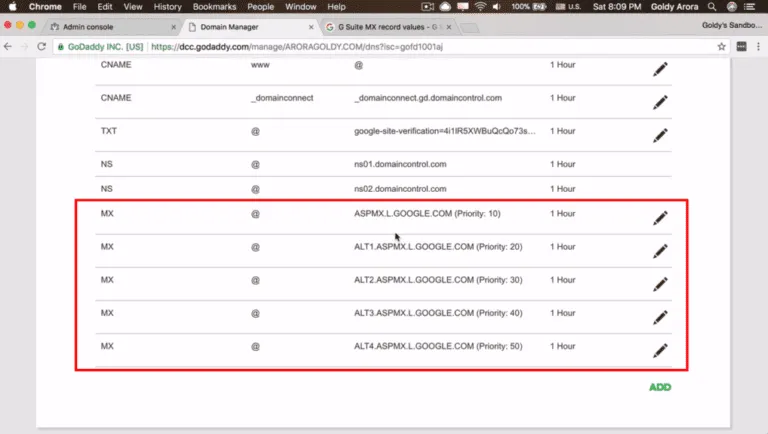Edit the ASPMX.L.GOOGLE.COM MX record
The width and height of the screenshot is (768, 434).
(660, 218)
